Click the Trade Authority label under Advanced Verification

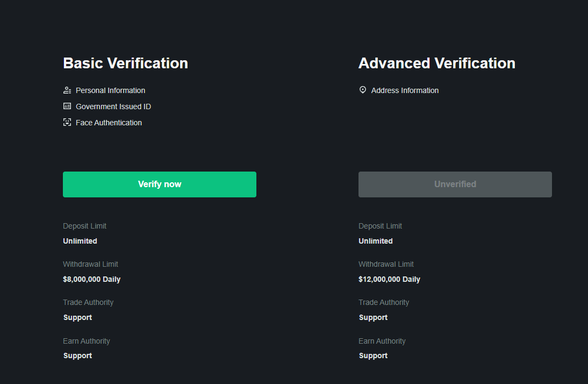click(x=383, y=302)
